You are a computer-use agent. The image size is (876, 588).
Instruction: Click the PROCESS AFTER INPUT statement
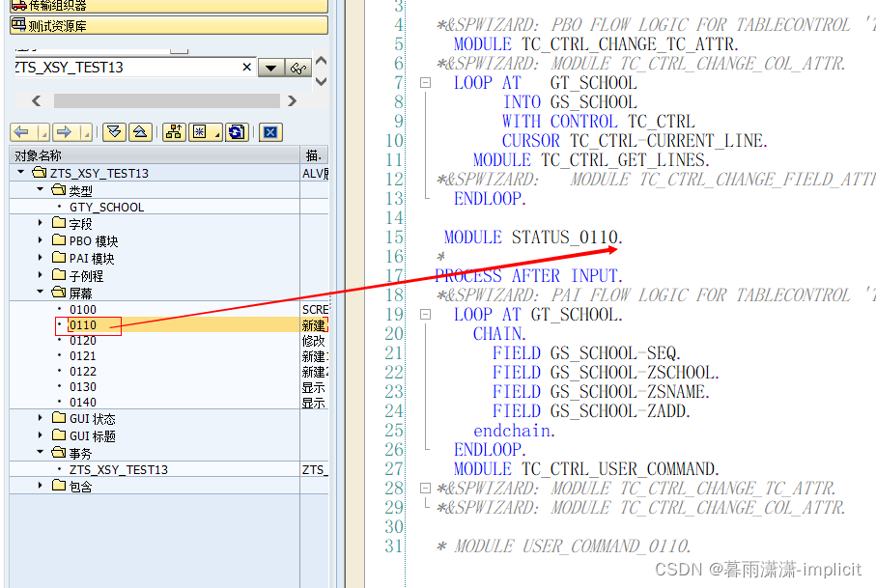pyautogui.click(x=528, y=276)
